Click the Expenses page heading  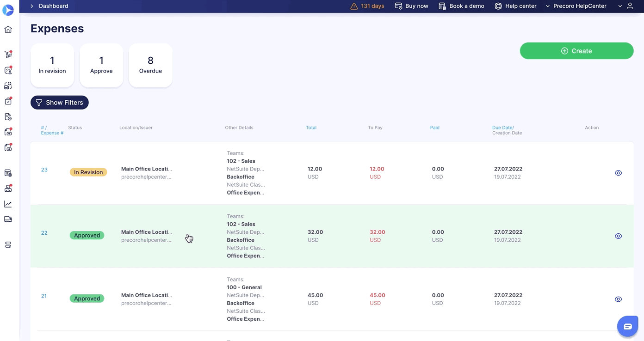pos(57,29)
